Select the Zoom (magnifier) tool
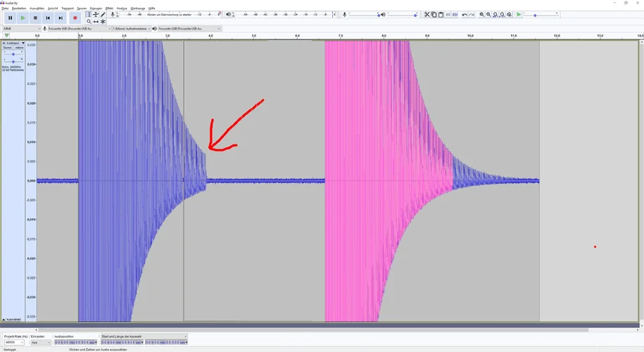Screen dimensions: 644x352 [x=88, y=21]
